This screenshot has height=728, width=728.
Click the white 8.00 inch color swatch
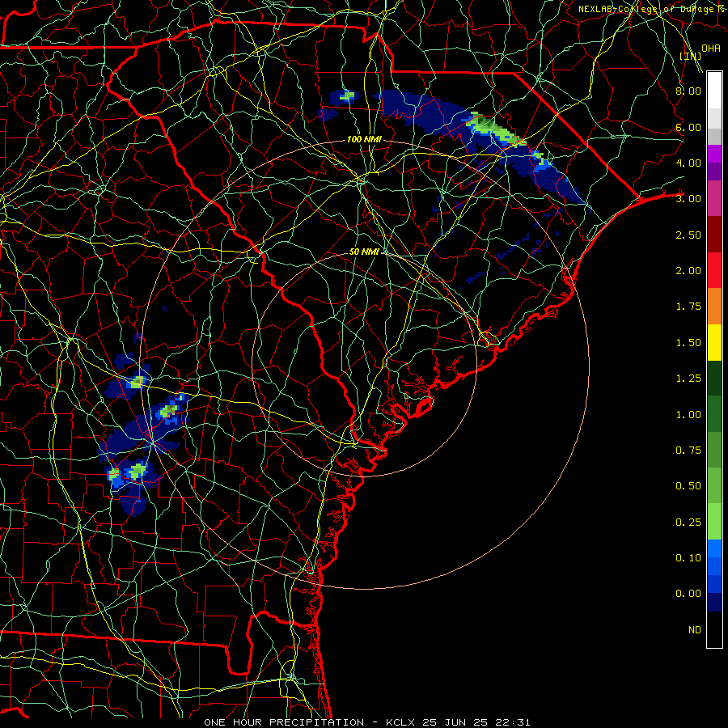tap(714, 91)
